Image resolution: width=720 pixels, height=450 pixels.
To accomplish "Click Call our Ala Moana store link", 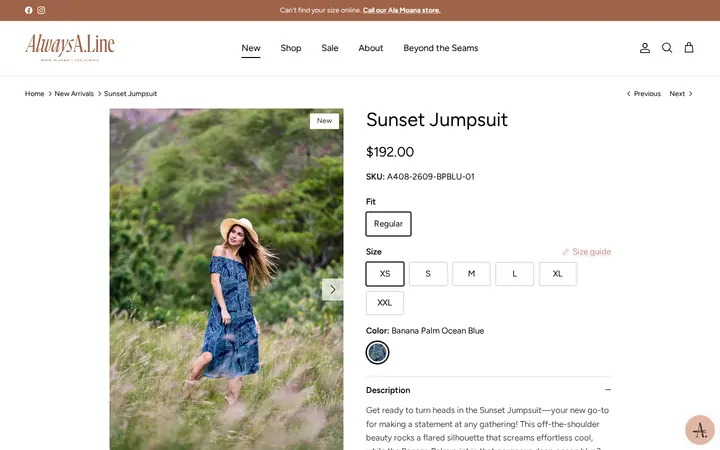I will point(401,10).
